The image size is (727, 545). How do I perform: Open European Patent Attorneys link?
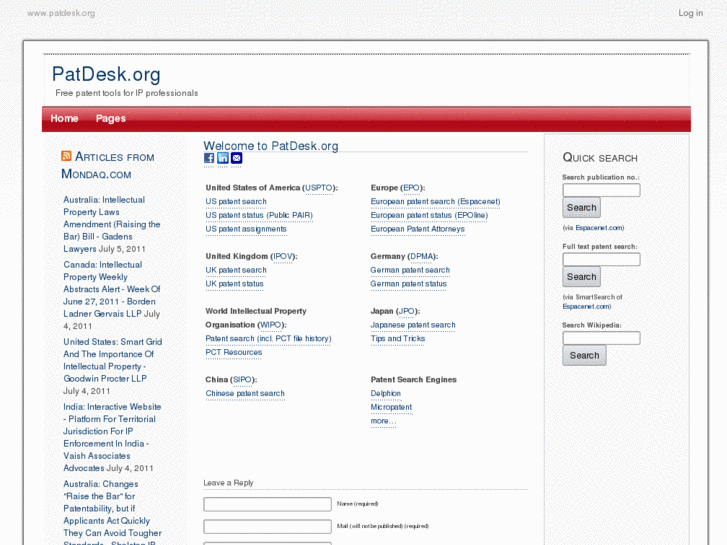(417, 229)
